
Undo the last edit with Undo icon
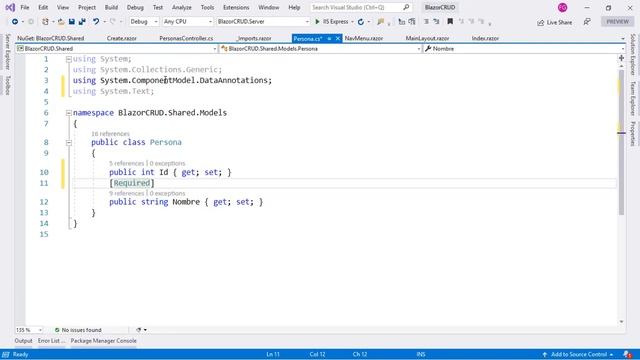pyautogui.click(x=96, y=22)
